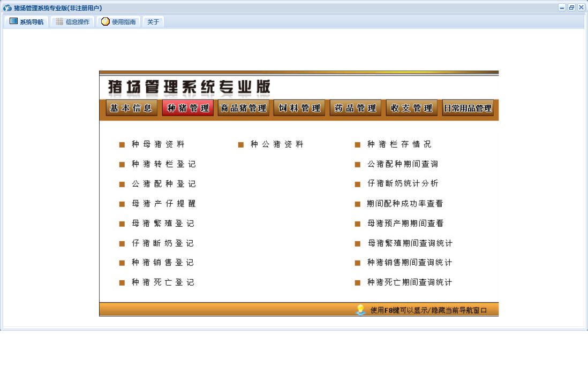Open 期间配种成功率查看

tap(405, 203)
